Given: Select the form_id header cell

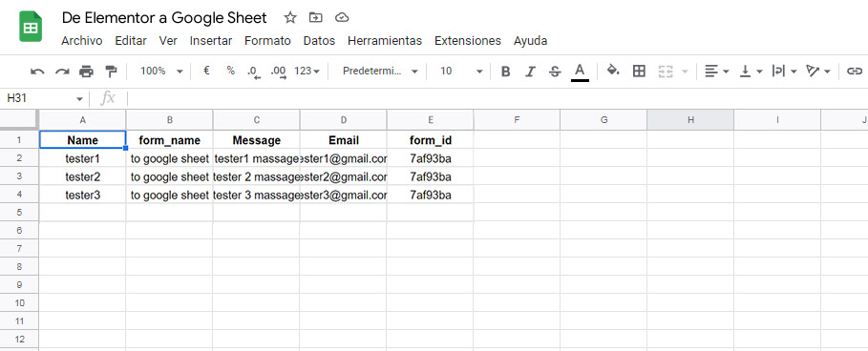Looking at the screenshot, I should pyautogui.click(x=430, y=140).
